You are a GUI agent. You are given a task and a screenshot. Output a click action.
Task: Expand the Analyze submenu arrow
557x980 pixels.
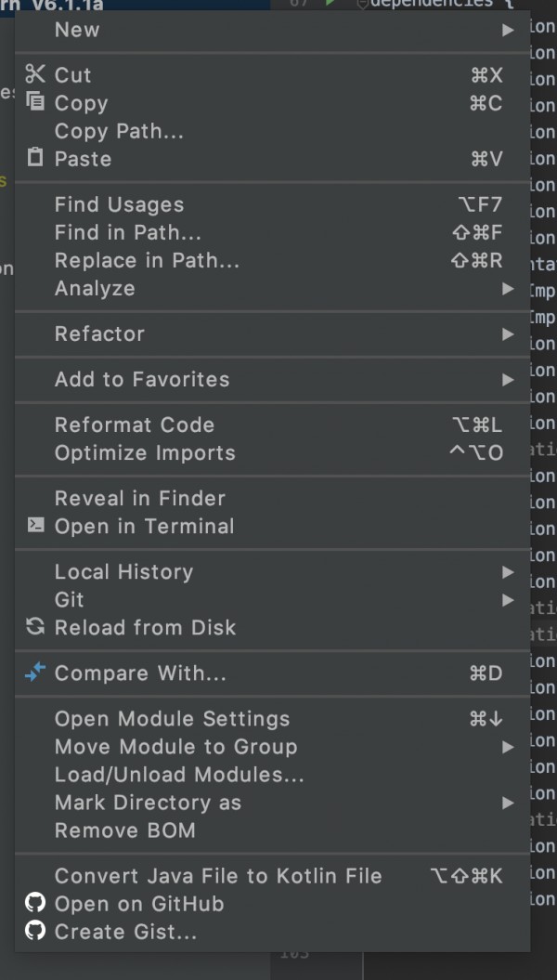[x=509, y=289]
